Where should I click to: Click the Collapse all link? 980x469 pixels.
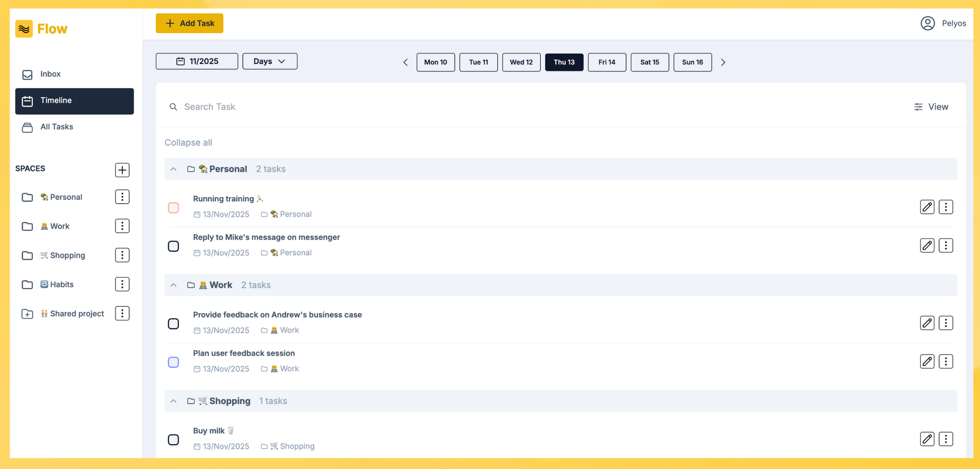(x=188, y=142)
